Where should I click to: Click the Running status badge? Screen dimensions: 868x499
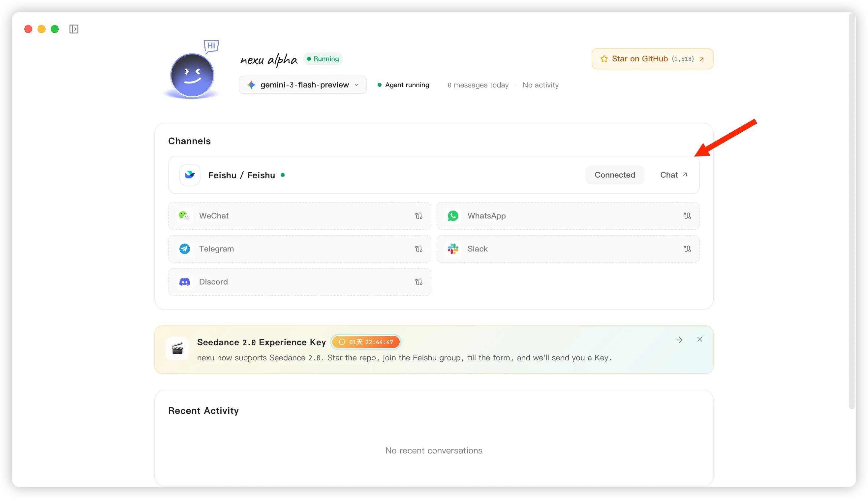323,59
